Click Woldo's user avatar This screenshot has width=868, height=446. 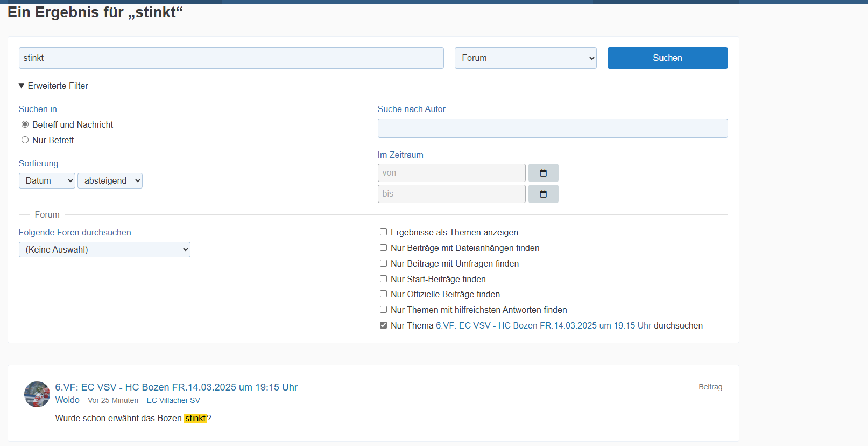coord(37,394)
